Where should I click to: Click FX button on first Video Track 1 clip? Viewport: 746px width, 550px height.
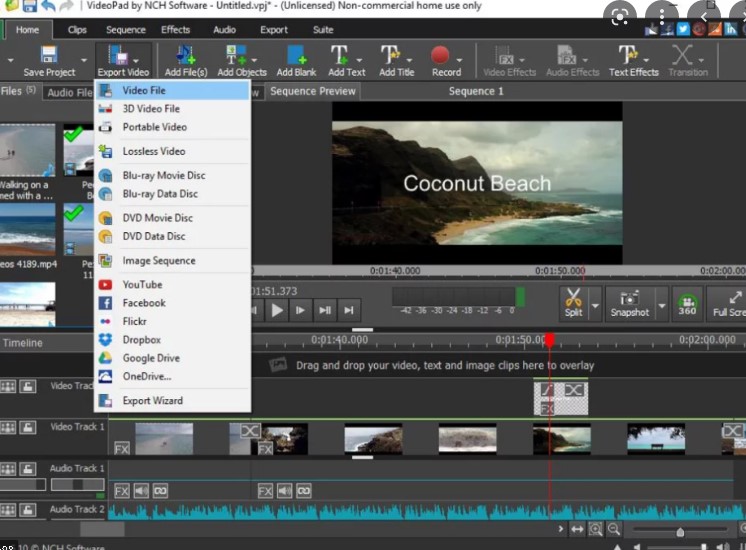122,449
